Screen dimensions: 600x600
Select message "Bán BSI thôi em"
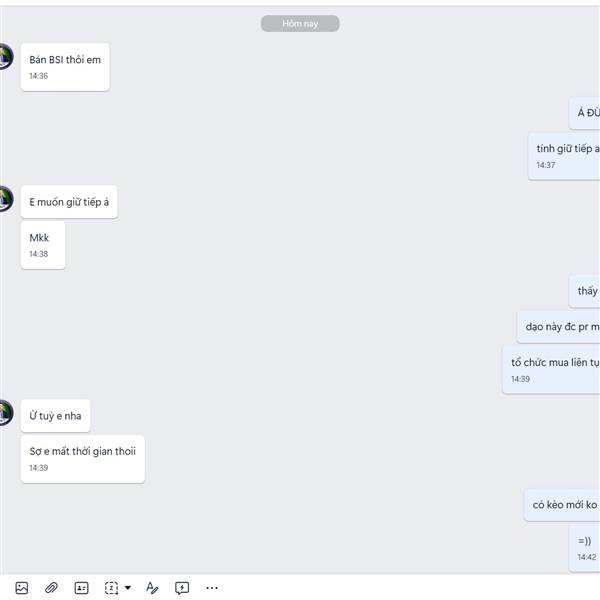click(65, 67)
